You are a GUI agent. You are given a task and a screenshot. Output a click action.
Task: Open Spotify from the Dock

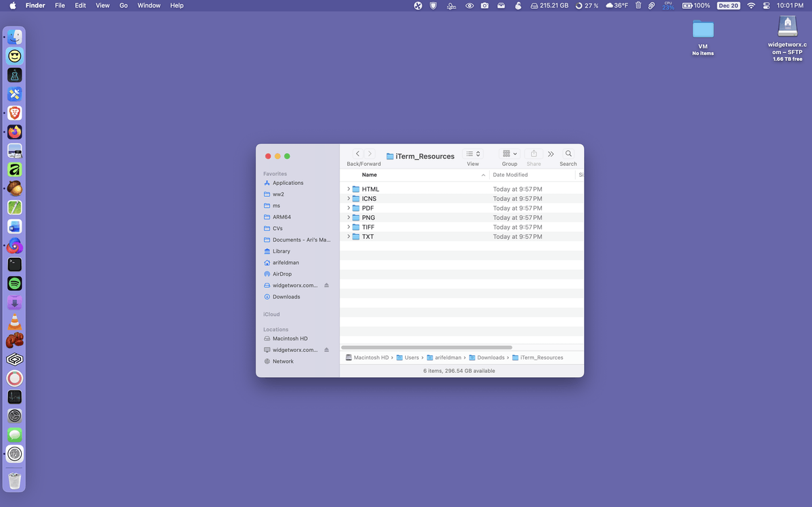coord(15,284)
